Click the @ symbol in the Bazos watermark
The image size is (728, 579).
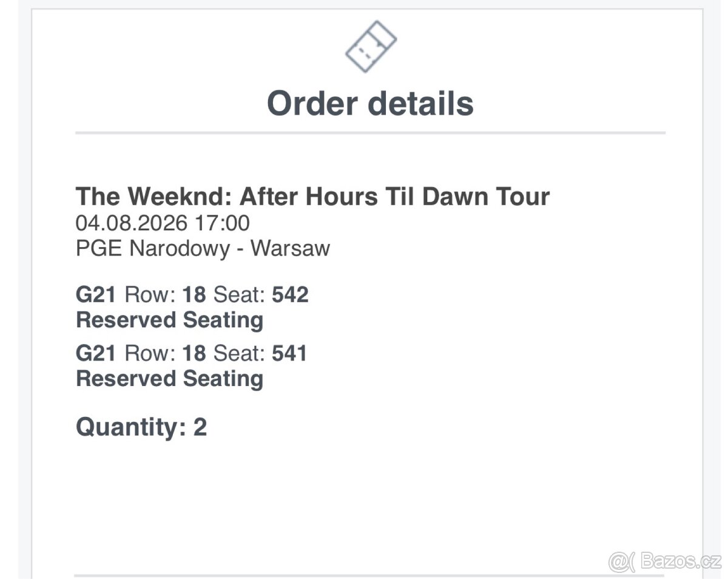point(618,561)
